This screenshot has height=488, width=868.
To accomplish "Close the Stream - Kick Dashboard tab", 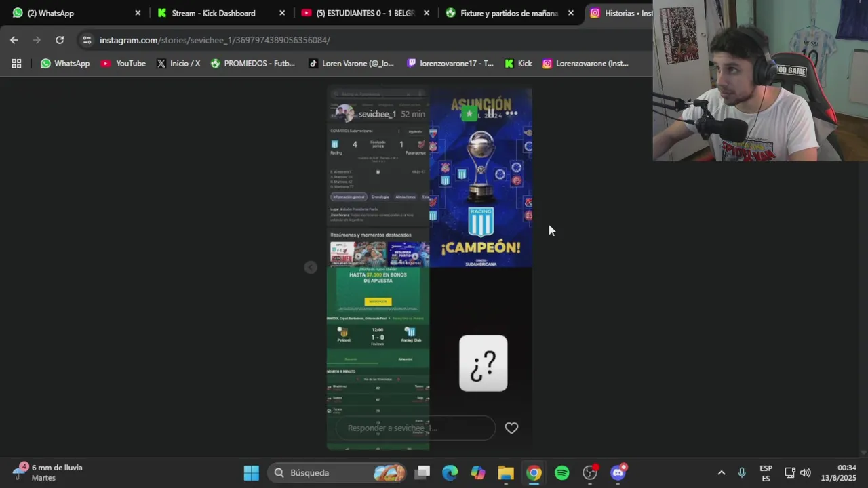I will pos(282,13).
